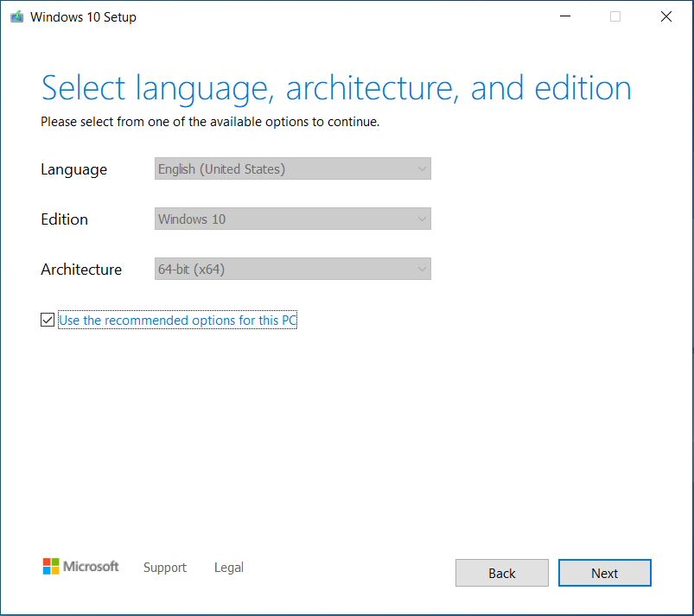Viewport: 694px width, 616px height.
Task: Minimize the Windows 10 Setup window
Action: 565,16
